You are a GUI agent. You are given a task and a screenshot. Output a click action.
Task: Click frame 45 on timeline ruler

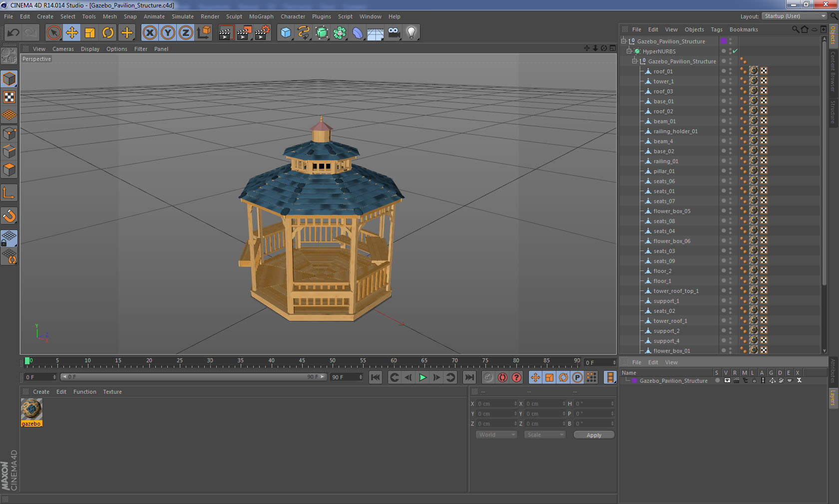(302, 361)
